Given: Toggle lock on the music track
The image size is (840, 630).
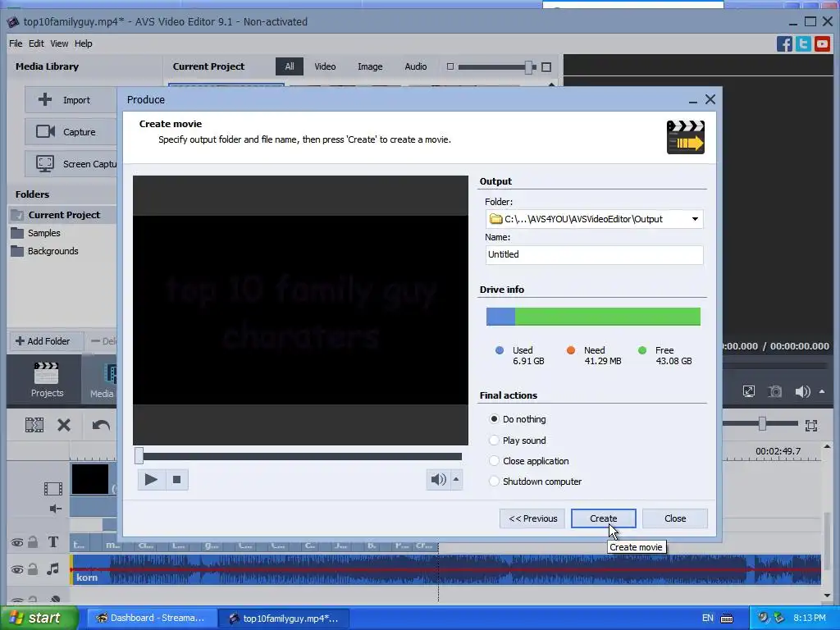Looking at the screenshot, I should [33, 569].
